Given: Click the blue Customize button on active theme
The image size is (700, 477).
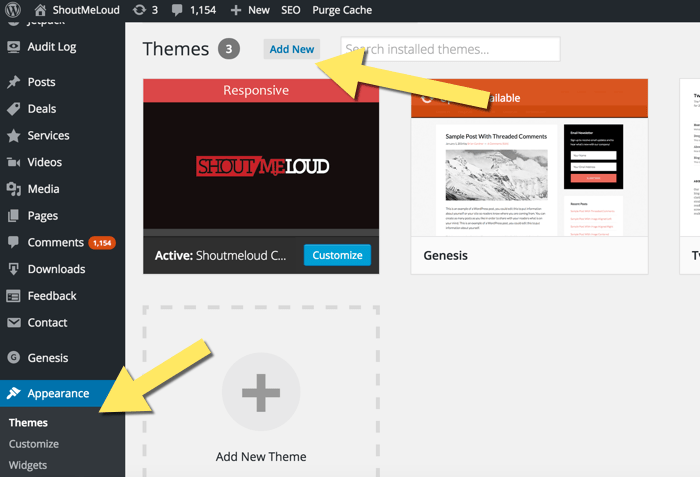Looking at the screenshot, I should click(338, 255).
